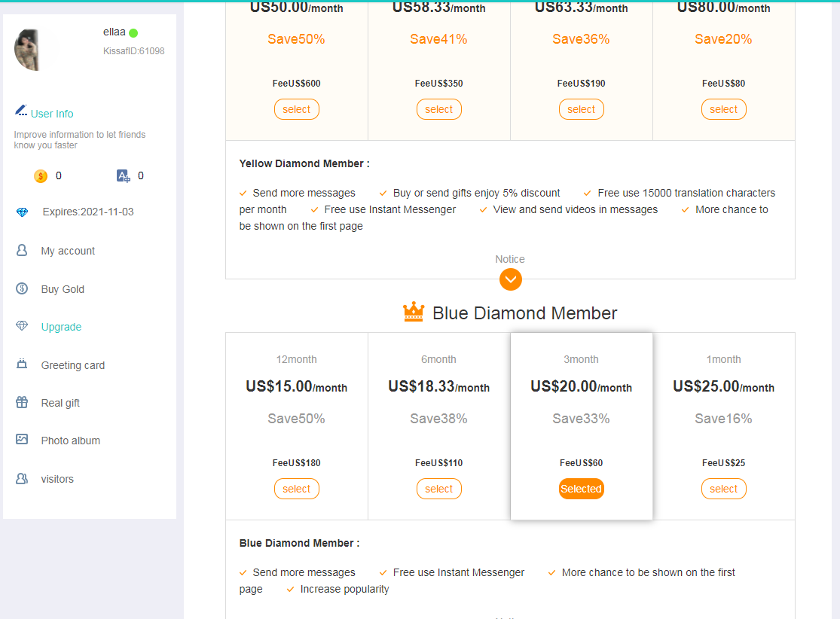Viewport: 840px width, 619px height.
Task: Go to Buy Gold page
Action: 63,289
